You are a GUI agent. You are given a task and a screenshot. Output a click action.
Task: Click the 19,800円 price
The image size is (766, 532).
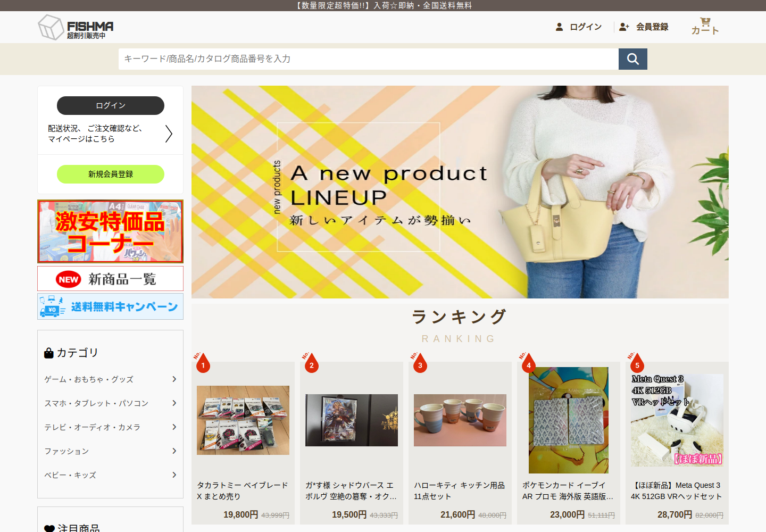[240, 514]
